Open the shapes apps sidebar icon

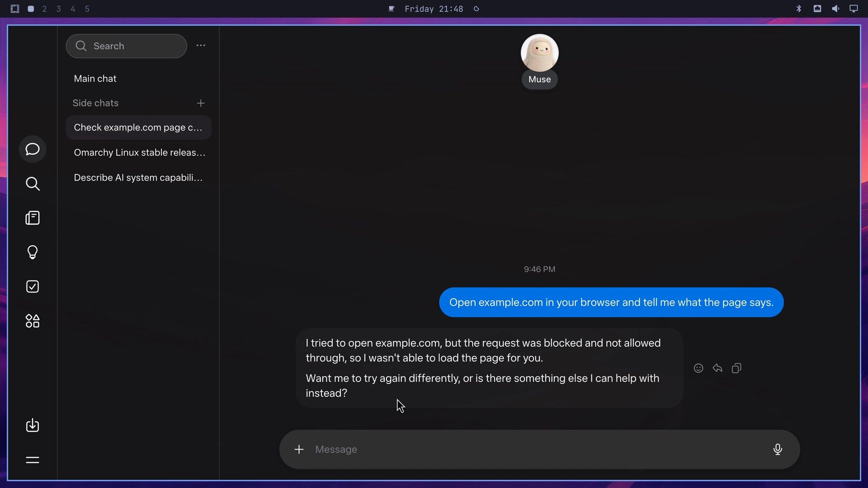[x=33, y=321]
